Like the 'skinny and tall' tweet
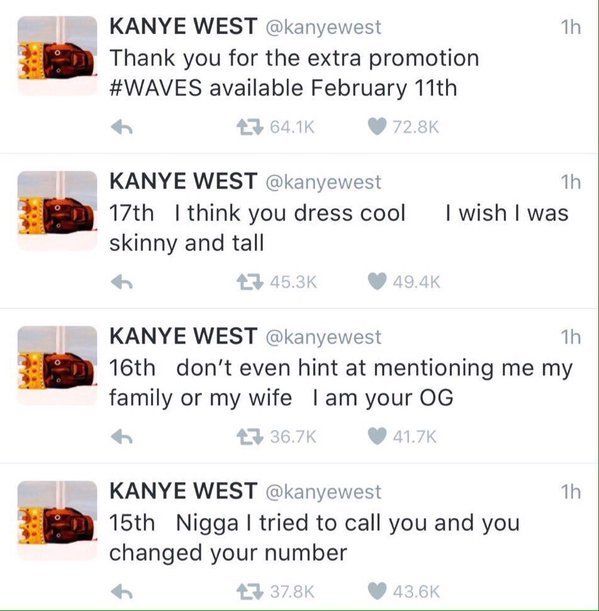This screenshot has height=611, width=599. (377, 281)
